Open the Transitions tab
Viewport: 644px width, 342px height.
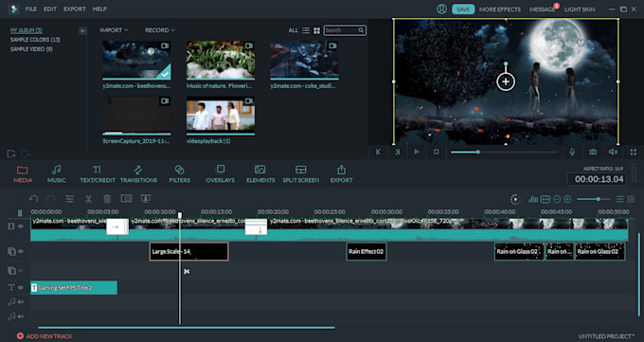tap(138, 174)
